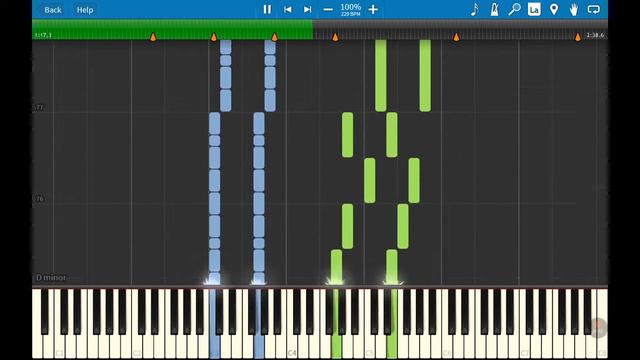Open the zoom magnifier tool
Image resolution: width=640 pixels, height=360 pixels.
[514, 9]
